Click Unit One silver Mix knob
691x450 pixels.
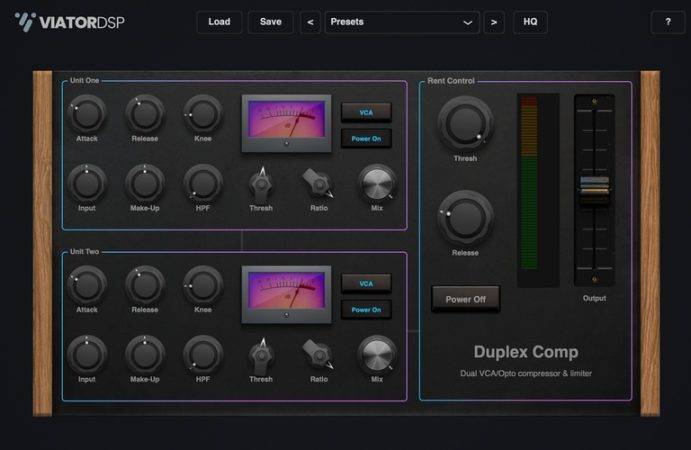[x=377, y=184]
